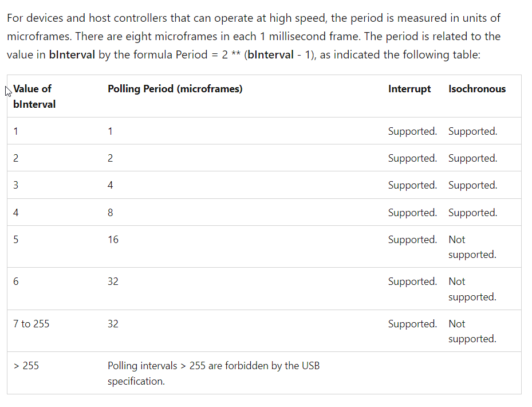Click Isochronous 'Not supported.' in row 6
The image size is (532, 407).
point(472,289)
